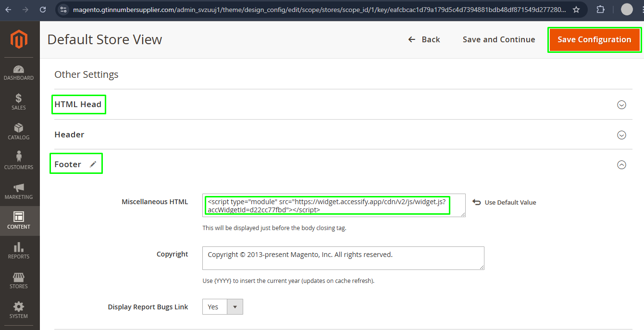Click the Back link at the top

[x=424, y=39]
